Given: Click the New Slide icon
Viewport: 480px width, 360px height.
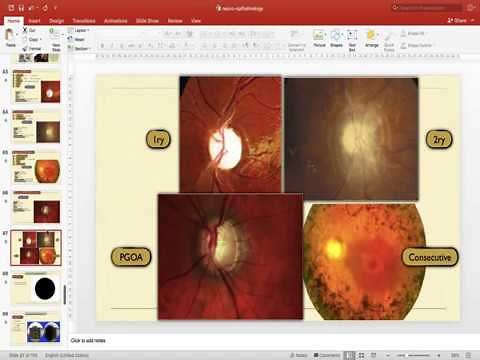Looking at the screenshot, I should (x=55, y=34).
